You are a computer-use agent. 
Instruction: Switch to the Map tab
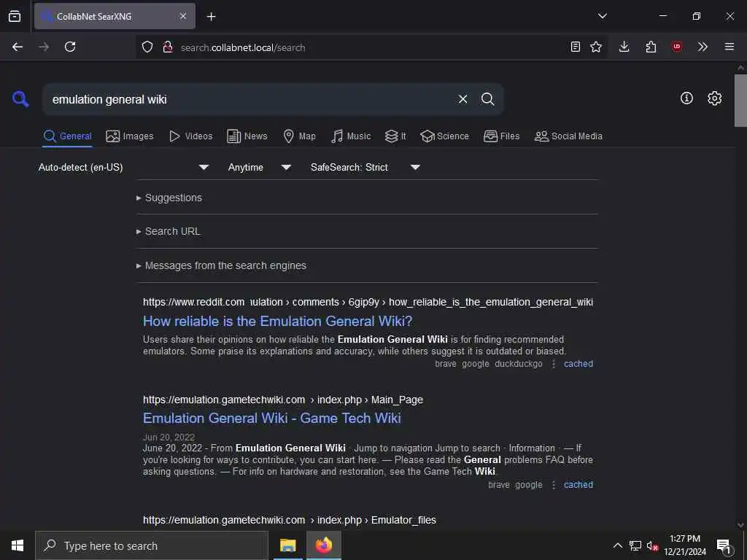pos(299,136)
